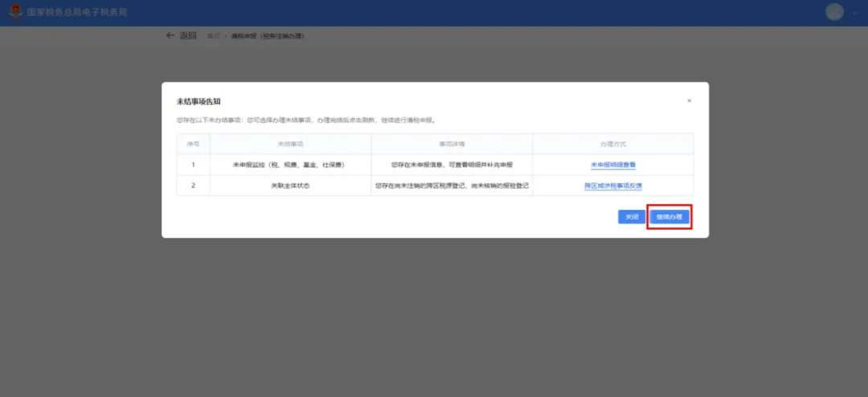This screenshot has height=397, width=868.
Task: Click the 办理方式 column header
Action: [612, 144]
